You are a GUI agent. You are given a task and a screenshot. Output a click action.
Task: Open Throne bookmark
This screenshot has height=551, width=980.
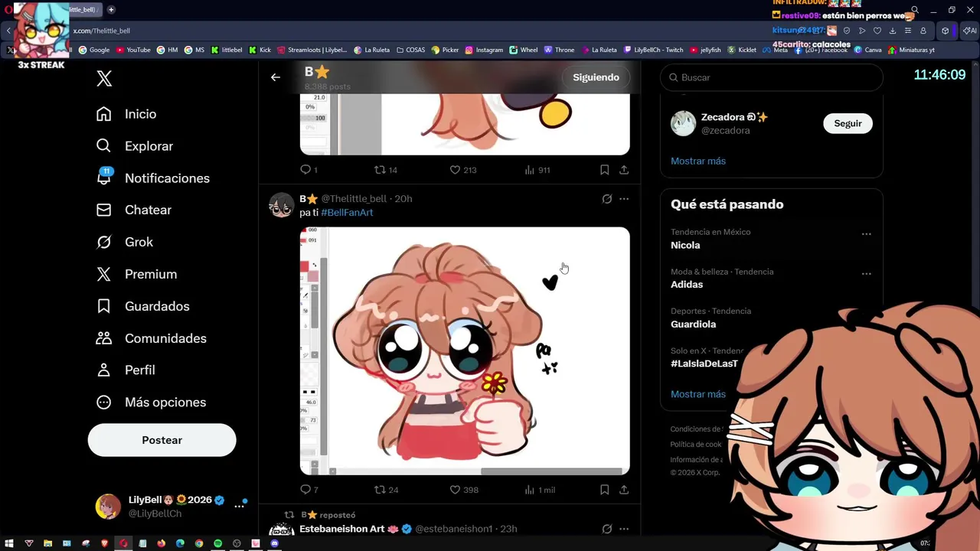(x=559, y=50)
